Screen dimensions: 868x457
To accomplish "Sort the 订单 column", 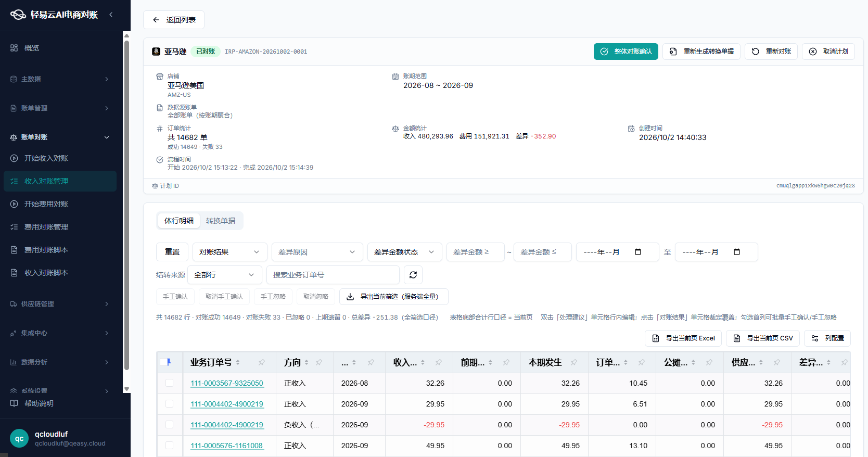I will coord(626,362).
